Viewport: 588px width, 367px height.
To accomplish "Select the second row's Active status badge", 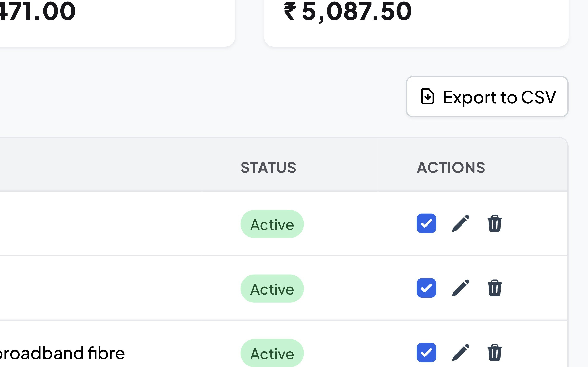I will point(272,289).
